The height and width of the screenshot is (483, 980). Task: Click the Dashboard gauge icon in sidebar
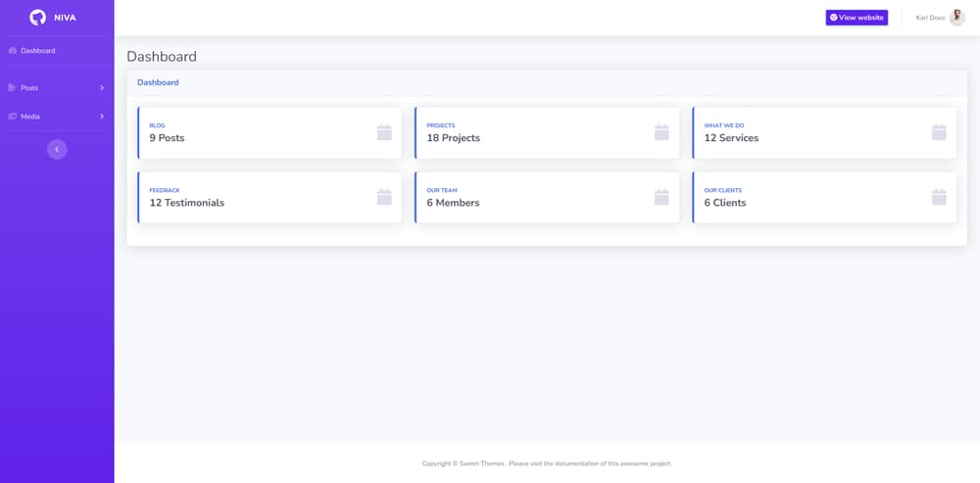[x=13, y=51]
